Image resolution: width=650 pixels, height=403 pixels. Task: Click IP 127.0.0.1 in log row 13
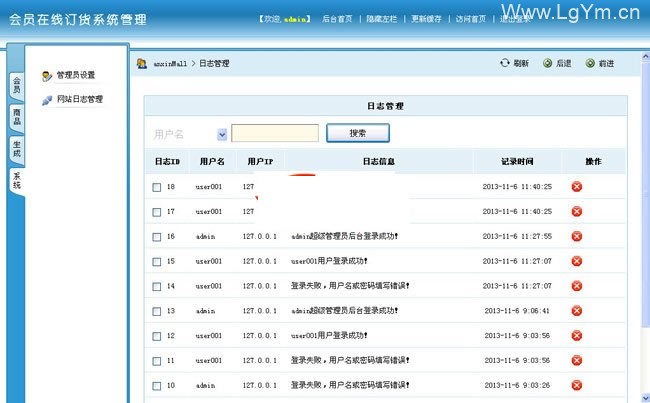point(260,311)
